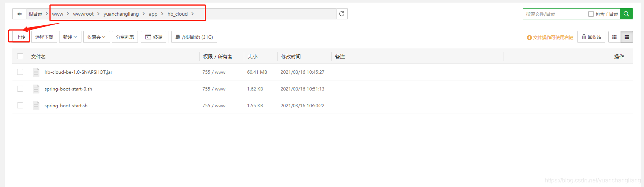
Task: Navigate to 根目录 in breadcrumb
Action: pos(35,14)
